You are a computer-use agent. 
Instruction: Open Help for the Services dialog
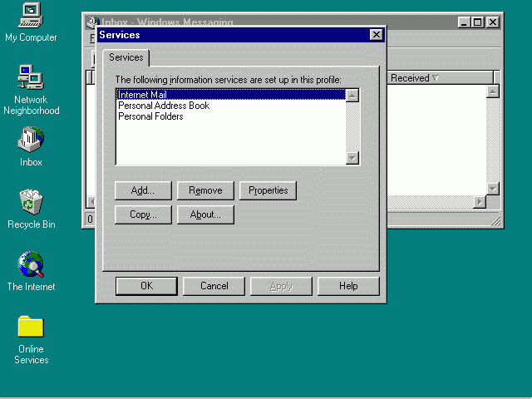pos(348,286)
